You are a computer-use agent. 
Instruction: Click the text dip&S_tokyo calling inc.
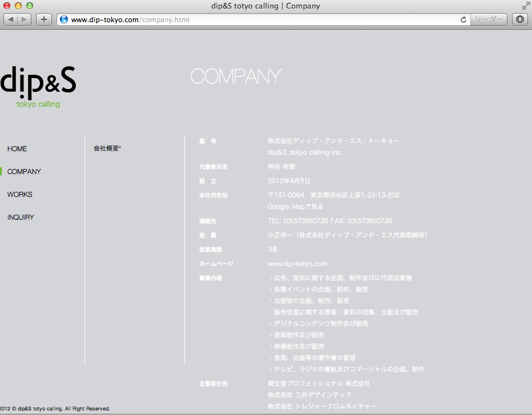click(305, 152)
